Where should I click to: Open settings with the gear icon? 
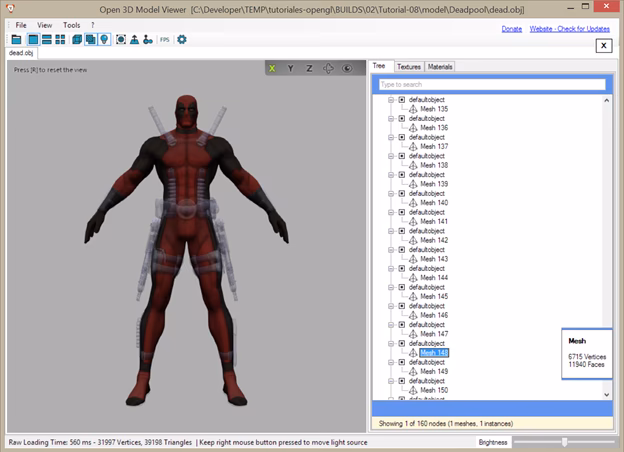[x=182, y=39]
